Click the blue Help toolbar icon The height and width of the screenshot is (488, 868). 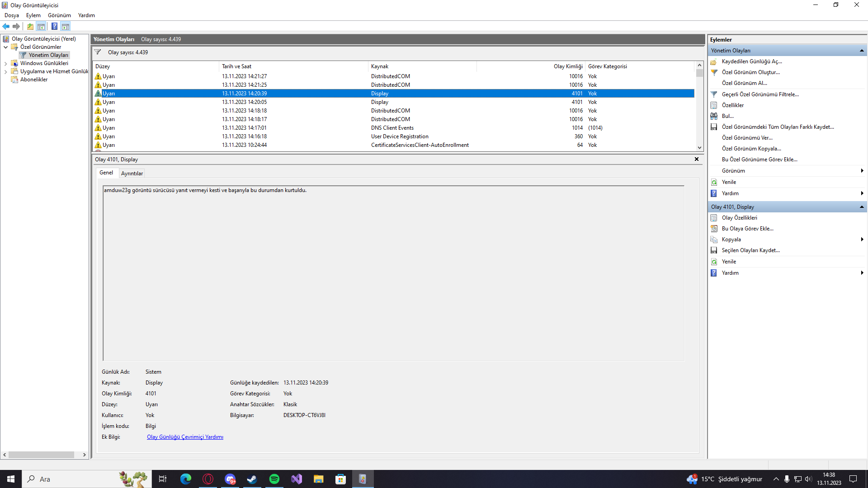(54, 26)
